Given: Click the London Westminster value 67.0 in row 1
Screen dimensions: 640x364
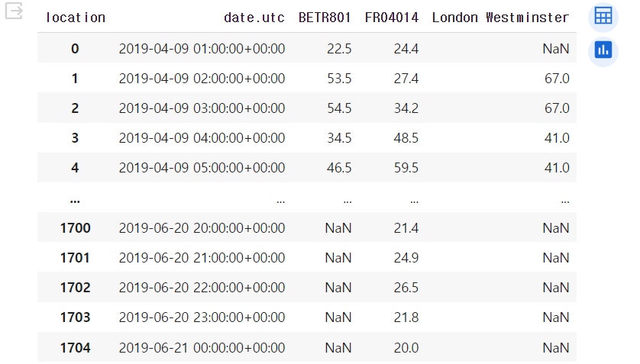Looking at the screenshot, I should (x=558, y=79).
